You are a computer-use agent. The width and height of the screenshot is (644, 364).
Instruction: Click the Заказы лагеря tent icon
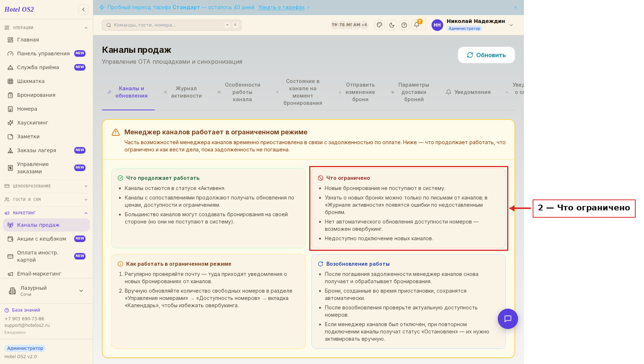11,150
